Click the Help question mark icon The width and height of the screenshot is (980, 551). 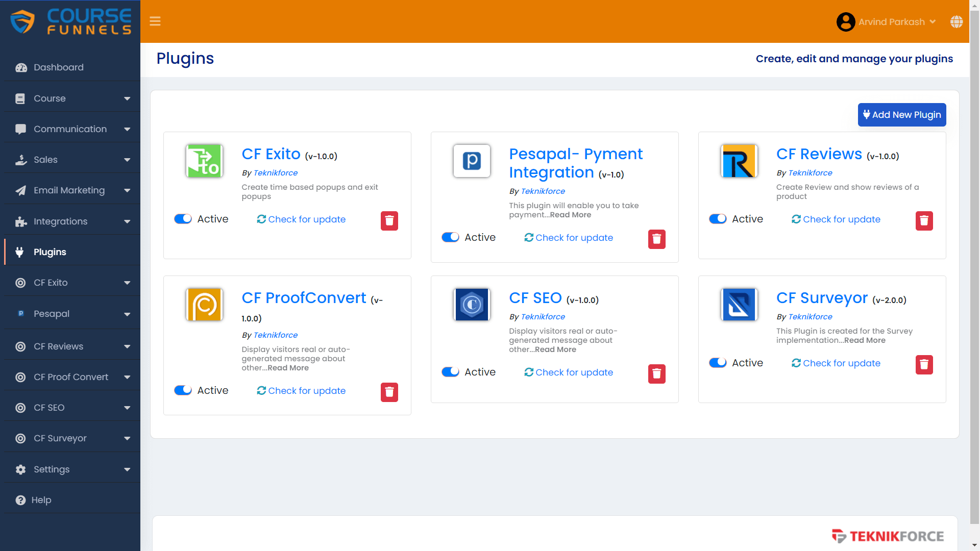20,500
